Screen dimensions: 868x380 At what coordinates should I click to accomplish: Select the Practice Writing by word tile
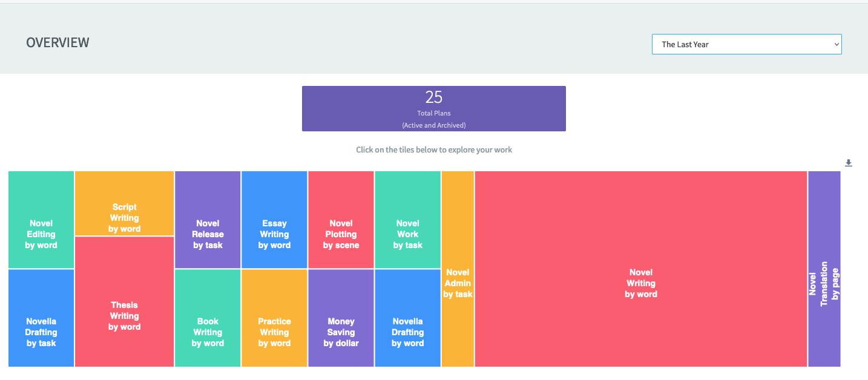coord(274,332)
